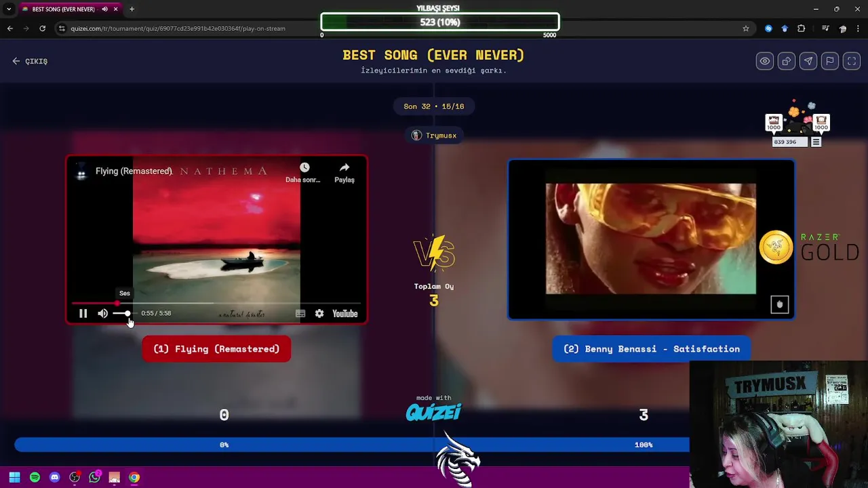
Task: Close the BEST SONG (EVER NEVER) tab
Action: [116, 9]
